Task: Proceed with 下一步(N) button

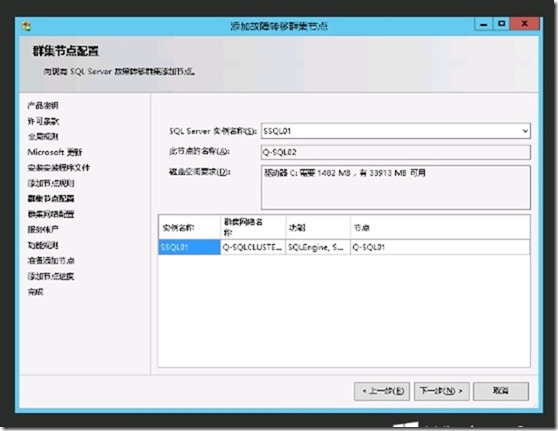Action: click(442, 391)
